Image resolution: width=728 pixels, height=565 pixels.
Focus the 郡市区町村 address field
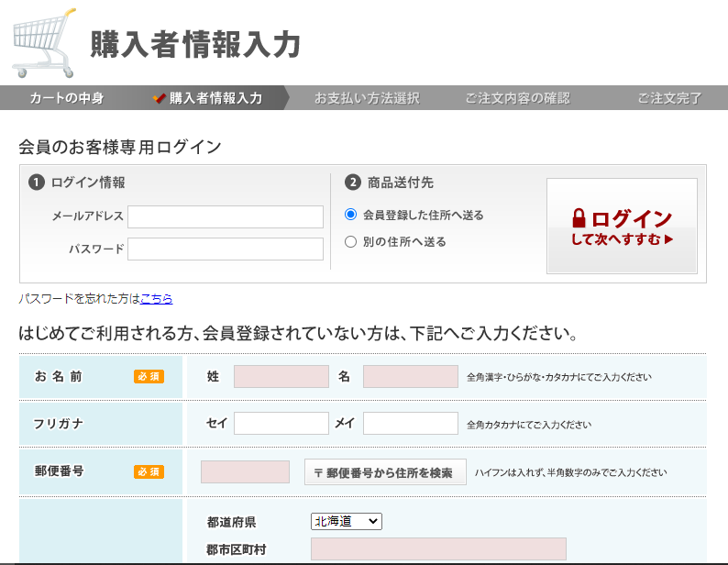pos(438,549)
